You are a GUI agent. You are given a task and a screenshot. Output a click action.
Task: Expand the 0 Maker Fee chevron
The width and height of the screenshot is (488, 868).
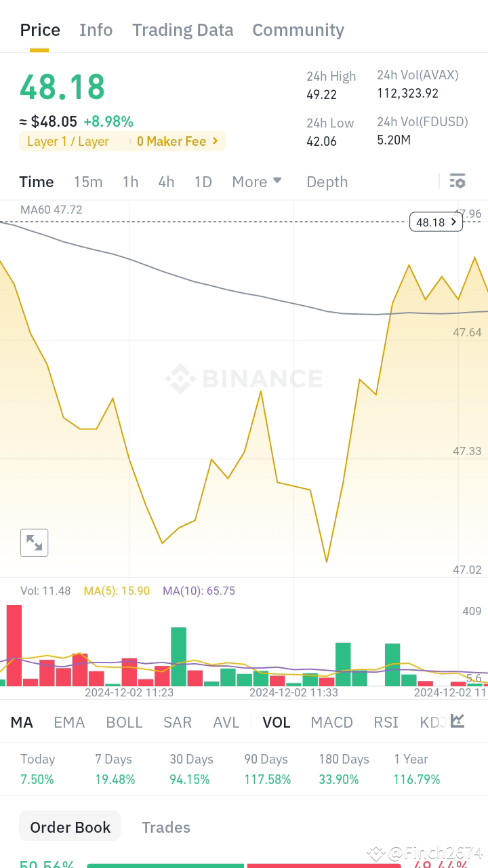click(x=214, y=142)
